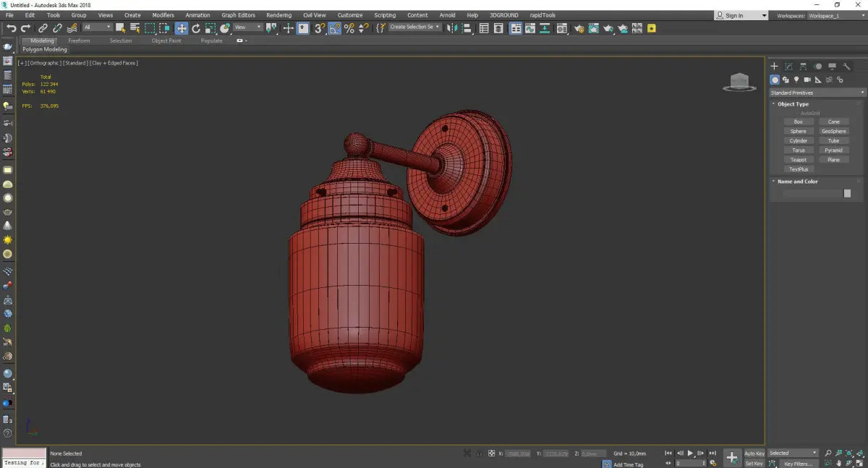
Task: Click the Select by Name icon
Action: 135,28
